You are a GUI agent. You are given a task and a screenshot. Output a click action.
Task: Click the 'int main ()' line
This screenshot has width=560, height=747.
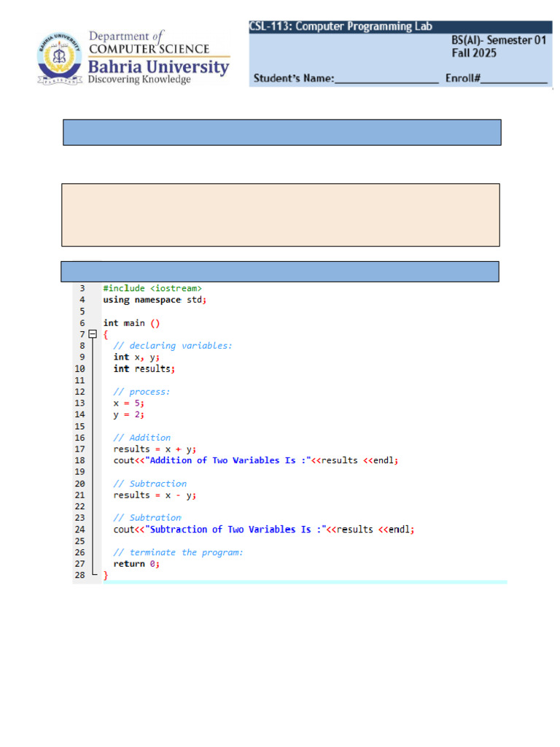click(131, 323)
